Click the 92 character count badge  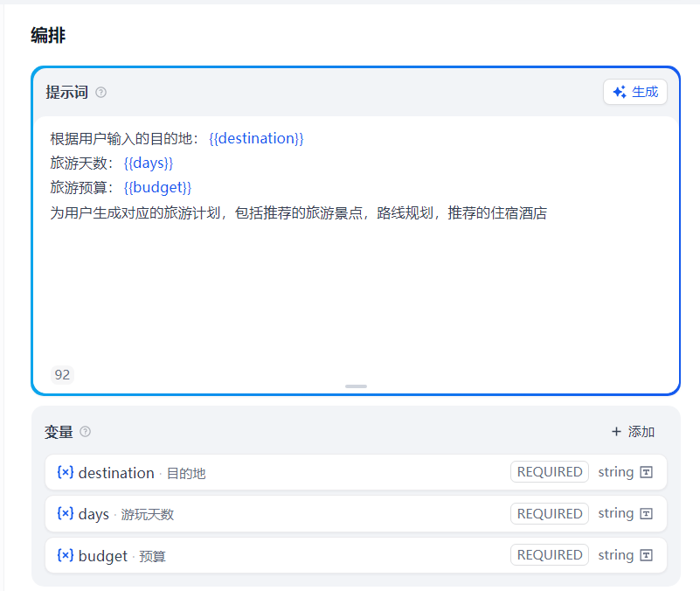[62, 375]
